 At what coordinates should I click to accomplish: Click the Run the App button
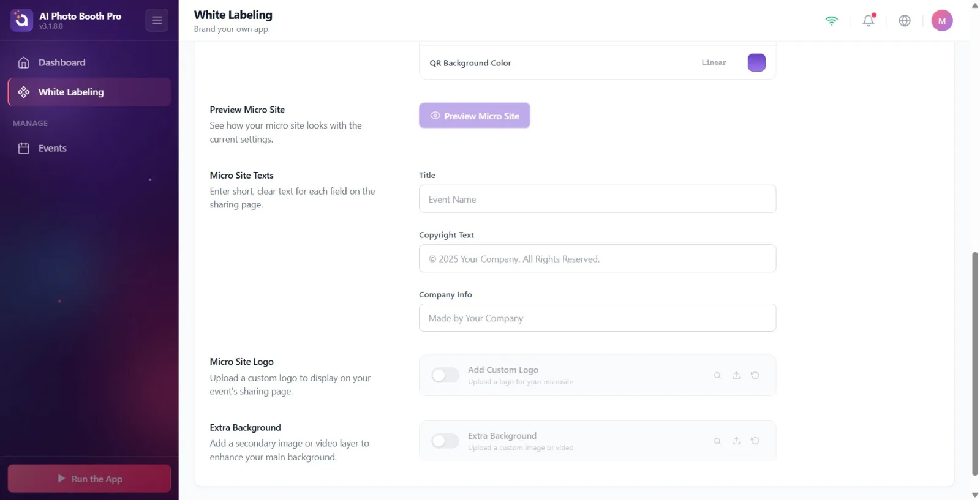(89, 479)
